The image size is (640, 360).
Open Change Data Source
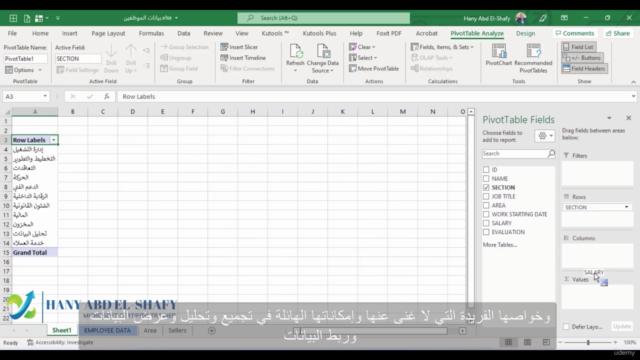[x=322, y=58]
